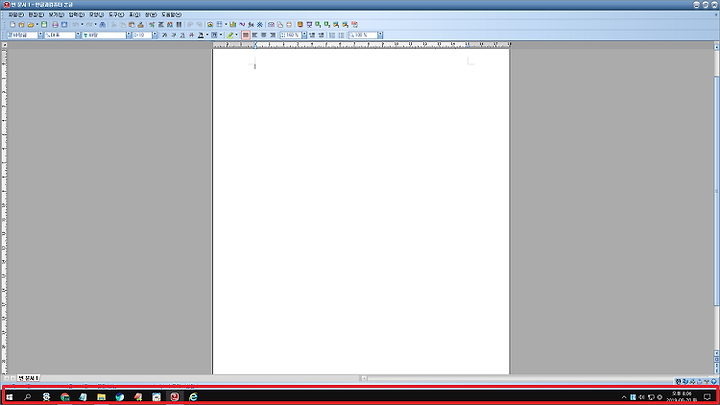Open the Edit menu
This screenshot has height=405, width=720.
coord(36,15)
